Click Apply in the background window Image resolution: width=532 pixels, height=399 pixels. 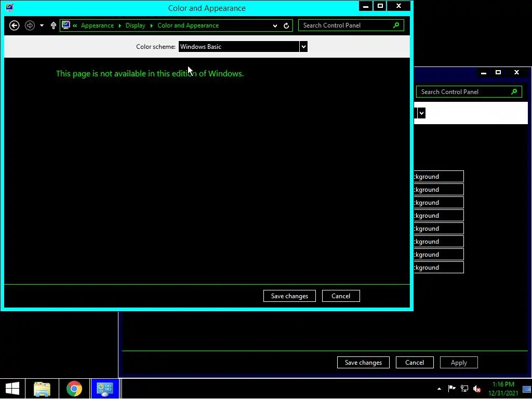pyautogui.click(x=459, y=362)
